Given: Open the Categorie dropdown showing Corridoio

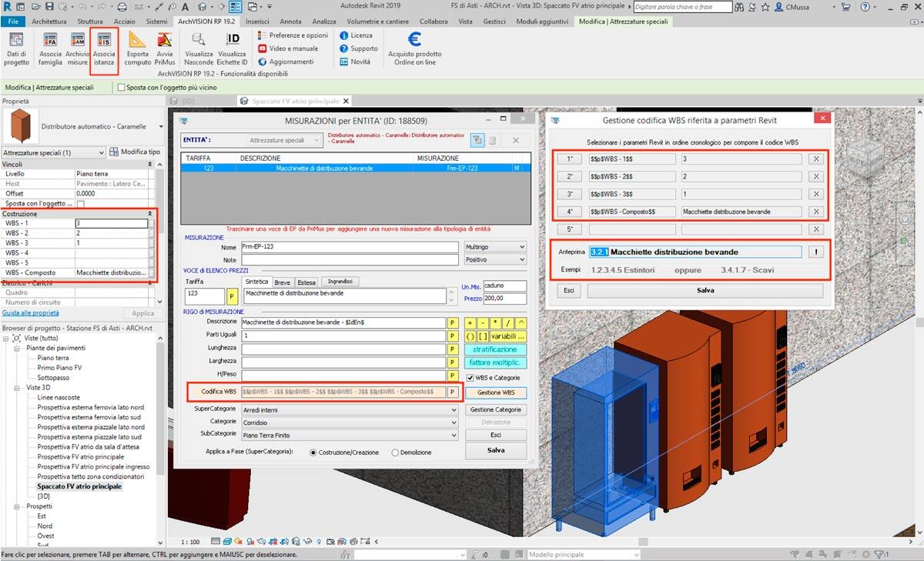Looking at the screenshot, I should [350, 422].
